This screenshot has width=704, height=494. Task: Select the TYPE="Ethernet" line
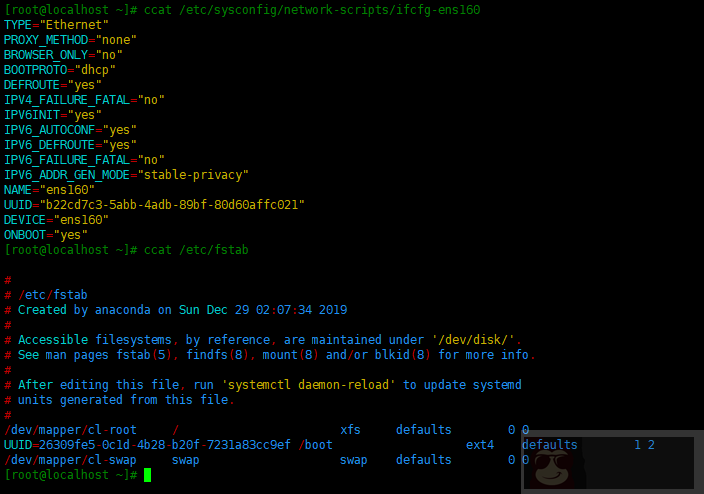click(x=57, y=25)
